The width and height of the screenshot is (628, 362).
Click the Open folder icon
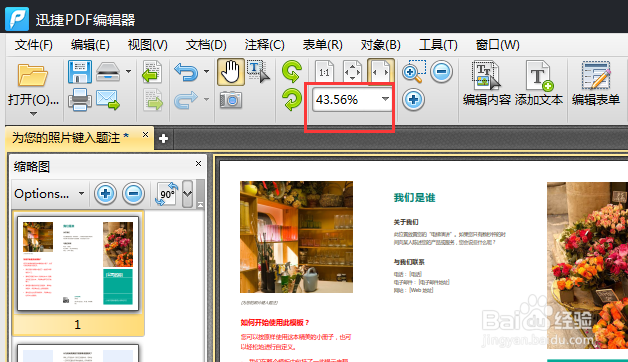coord(33,75)
